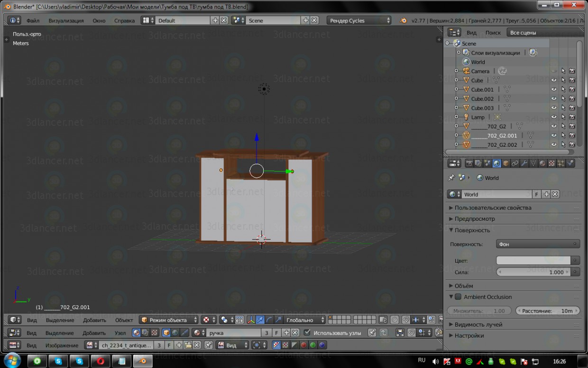Expand the 'Предпросмотр' panel

tap(514, 219)
